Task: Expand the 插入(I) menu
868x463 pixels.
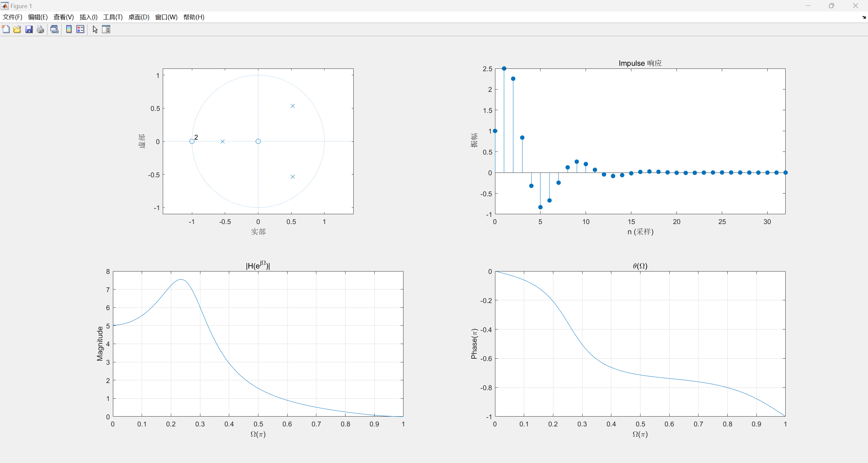Action: pyautogui.click(x=88, y=17)
